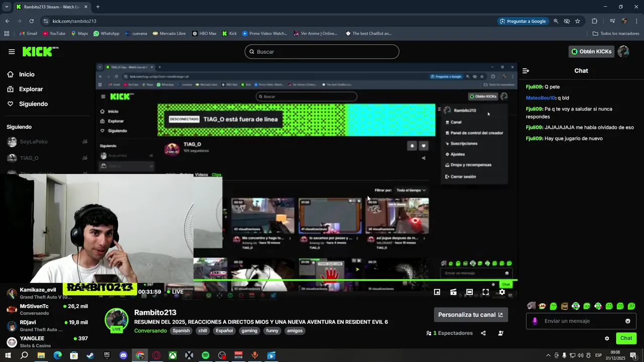The width and height of the screenshot is (644, 362).
Task: Click the Obtén KICKs button
Action: coord(592,51)
